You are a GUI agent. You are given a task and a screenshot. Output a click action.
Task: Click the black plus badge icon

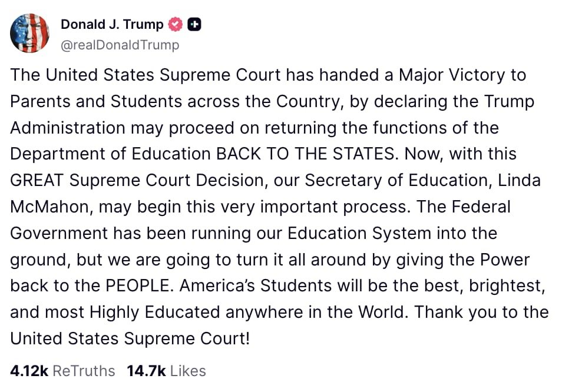pyautogui.click(x=194, y=24)
